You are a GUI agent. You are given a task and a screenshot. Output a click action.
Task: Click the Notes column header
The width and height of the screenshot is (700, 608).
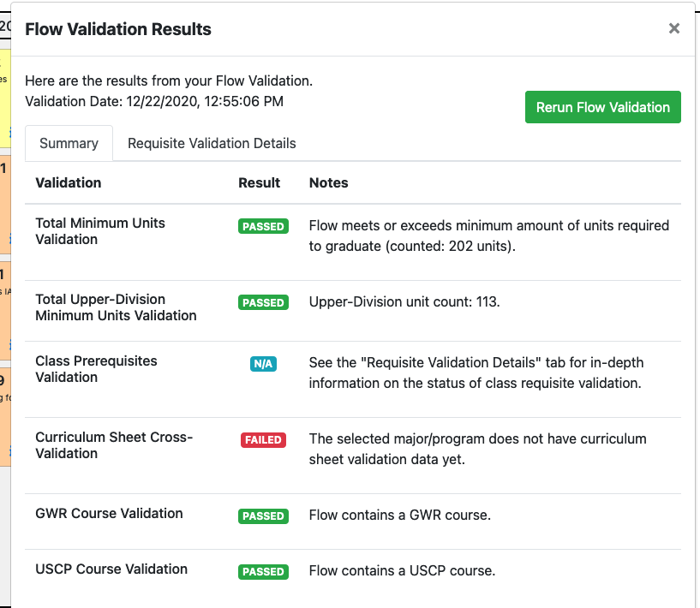(x=328, y=182)
